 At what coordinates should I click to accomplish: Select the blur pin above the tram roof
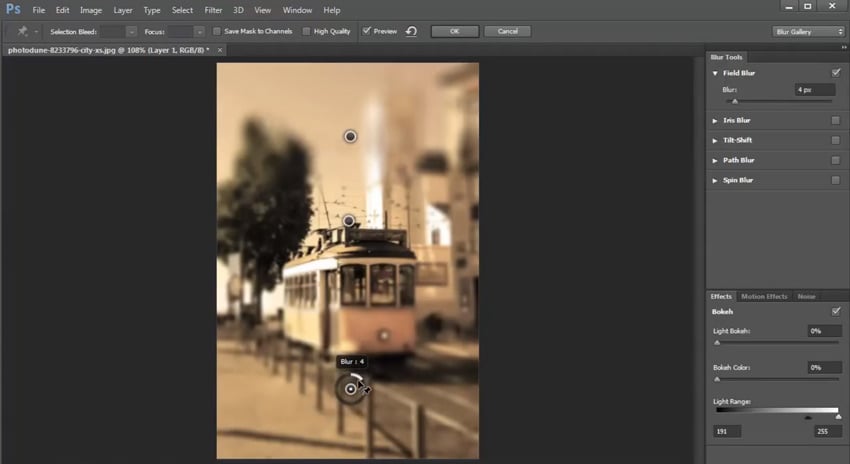coord(348,220)
